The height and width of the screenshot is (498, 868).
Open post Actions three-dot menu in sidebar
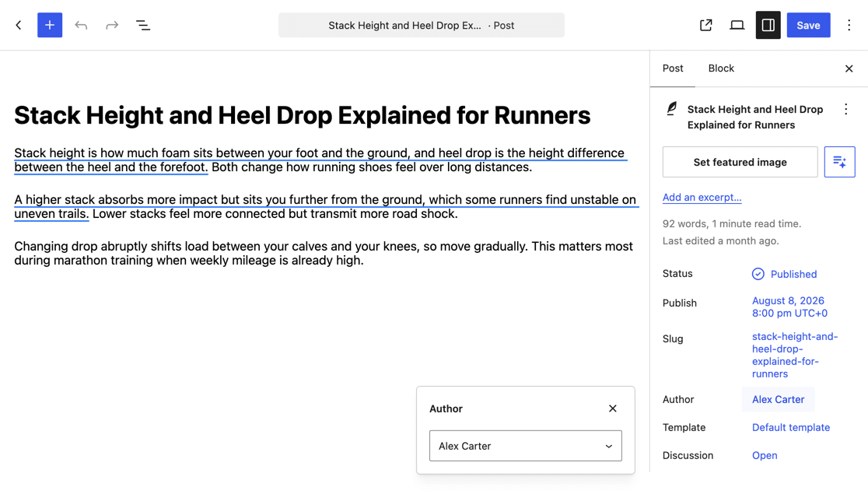click(x=846, y=109)
